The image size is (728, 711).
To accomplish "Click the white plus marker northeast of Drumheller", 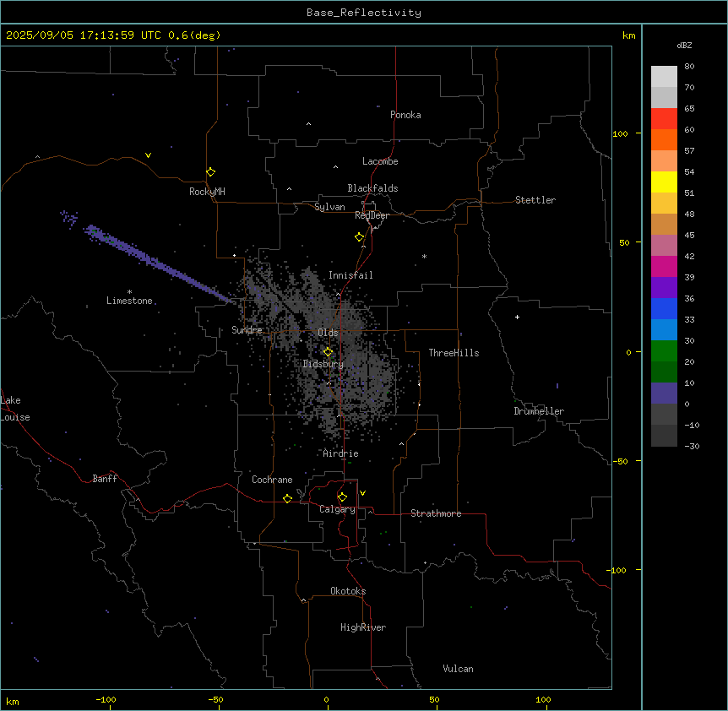I will coord(517,317).
